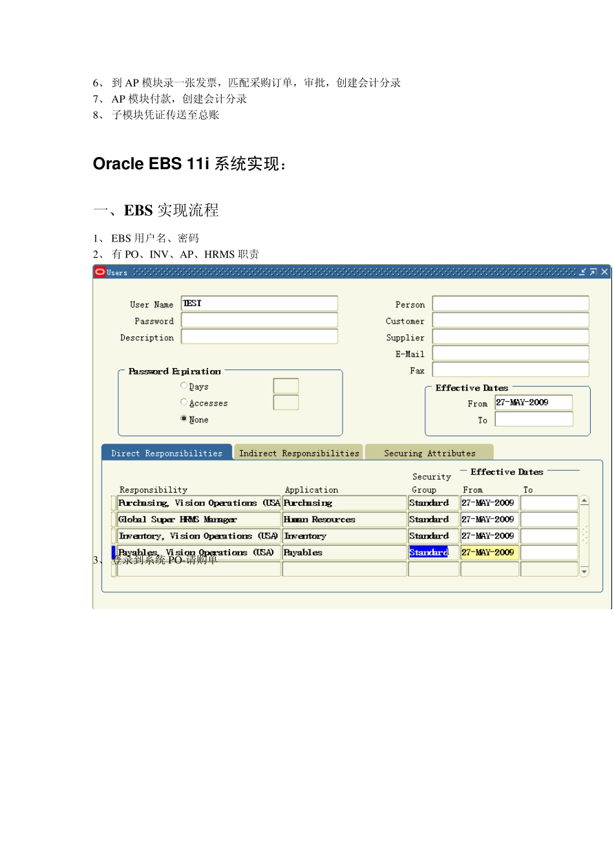Screen dimensions: 614x868
Task: Click the Users window maximize icon
Action: 593,272
